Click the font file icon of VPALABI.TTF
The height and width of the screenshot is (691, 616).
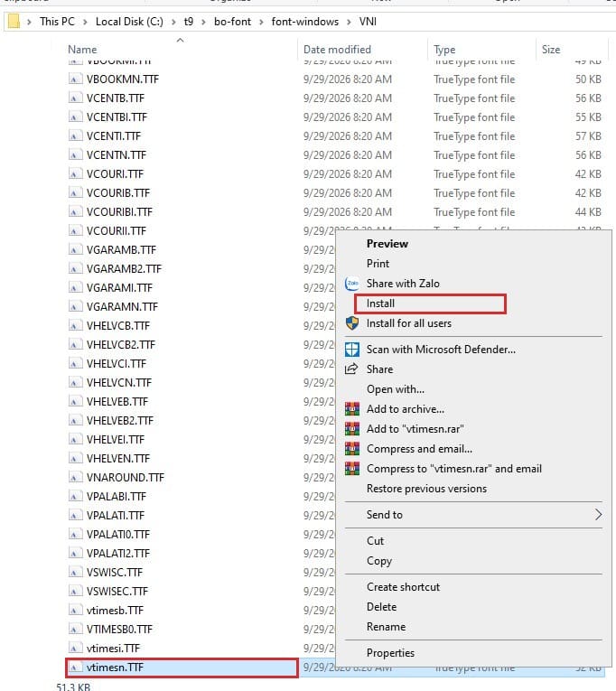(x=75, y=496)
